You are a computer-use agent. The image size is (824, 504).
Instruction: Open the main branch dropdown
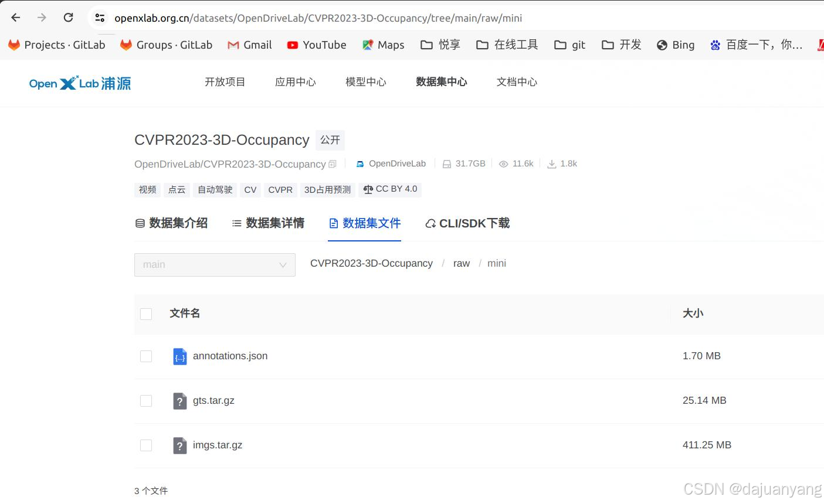coord(215,265)
